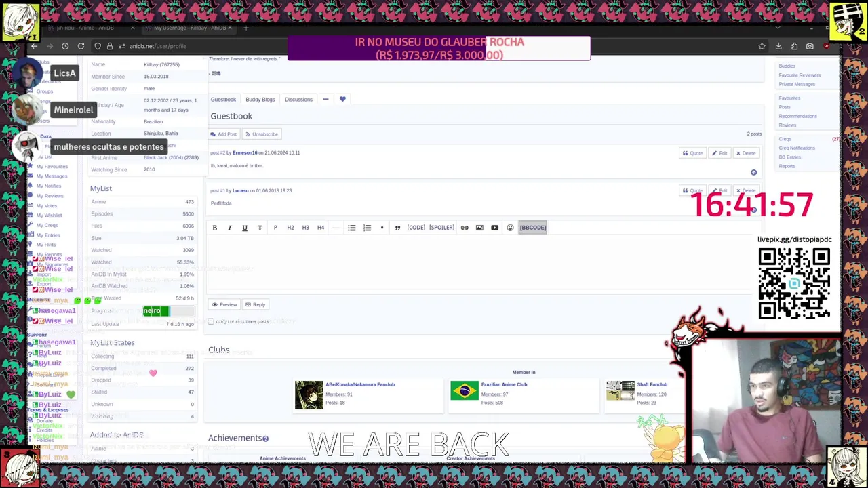Insert H2 heading in editor
This screenshot has height=488, width=868.
pyautogui.click(x=290, y=228)
